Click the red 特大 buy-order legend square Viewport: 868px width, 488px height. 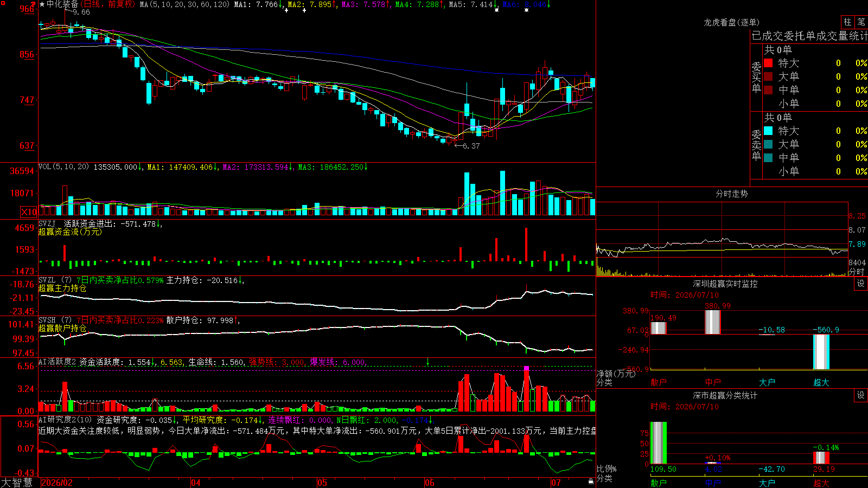tap(768, 63)
